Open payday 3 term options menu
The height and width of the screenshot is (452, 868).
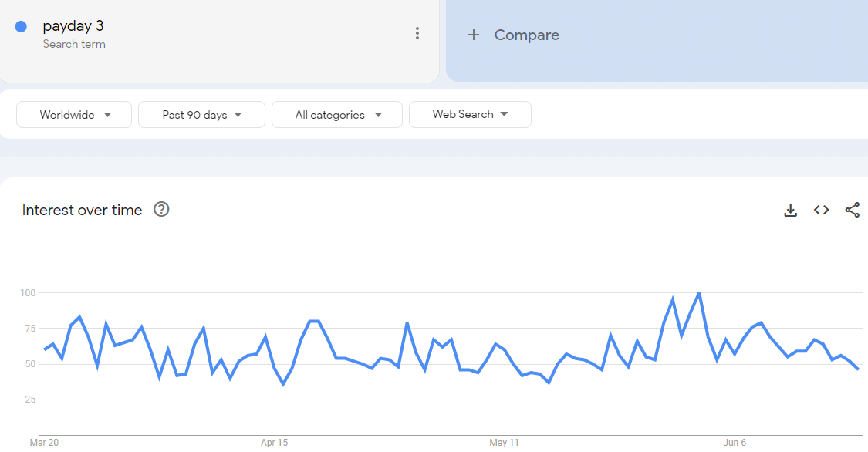click(x=417, y=34)
